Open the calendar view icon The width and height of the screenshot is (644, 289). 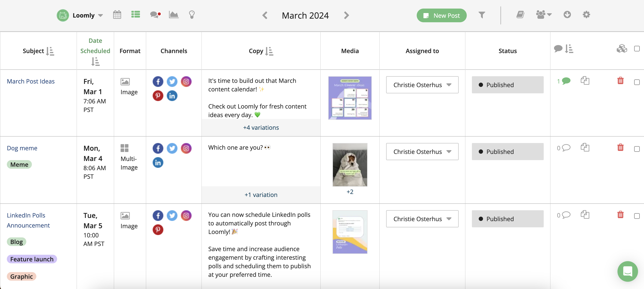click(x=117, y=15)
